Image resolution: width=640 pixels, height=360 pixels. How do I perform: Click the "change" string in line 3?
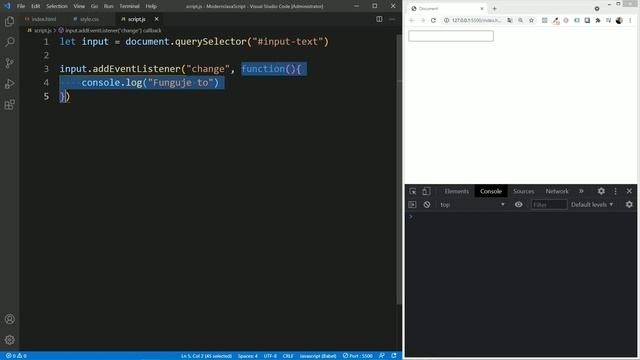[x=208, y=69]
